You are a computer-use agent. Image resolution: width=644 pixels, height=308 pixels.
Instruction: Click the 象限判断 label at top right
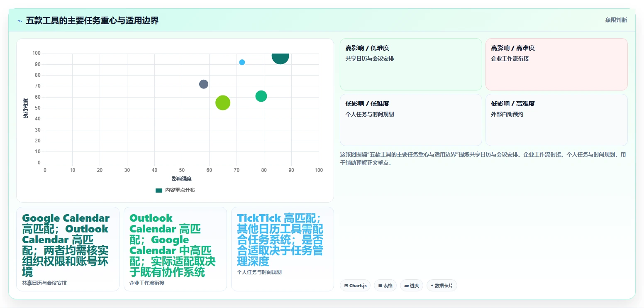click(616, 20)
